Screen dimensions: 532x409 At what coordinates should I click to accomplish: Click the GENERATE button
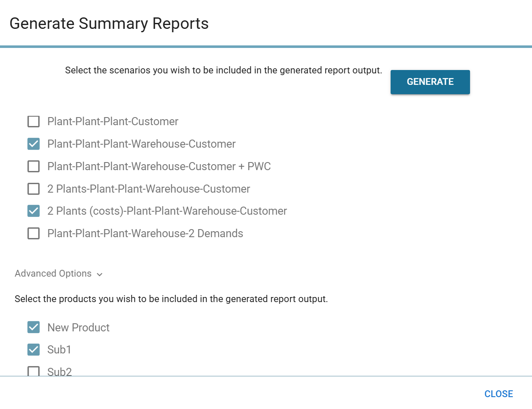tap(430, 82)
